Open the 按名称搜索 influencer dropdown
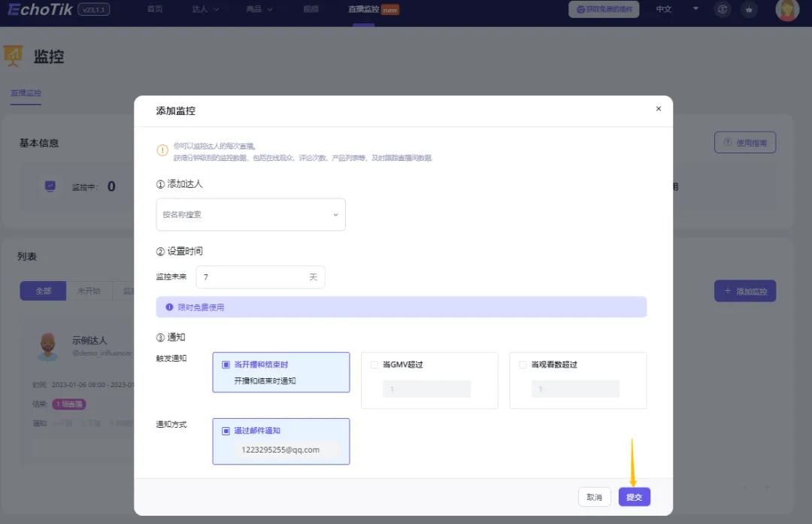The height and width of the screenshot is (524, 812). click(x=250, y=214)
